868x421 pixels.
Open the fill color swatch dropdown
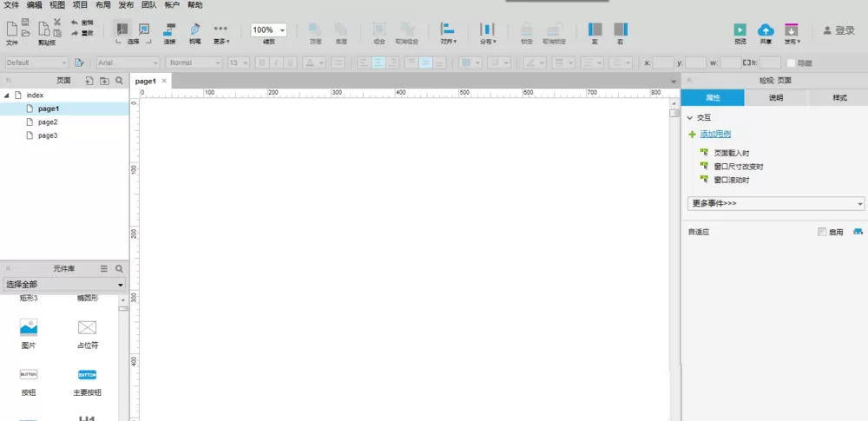471,62
